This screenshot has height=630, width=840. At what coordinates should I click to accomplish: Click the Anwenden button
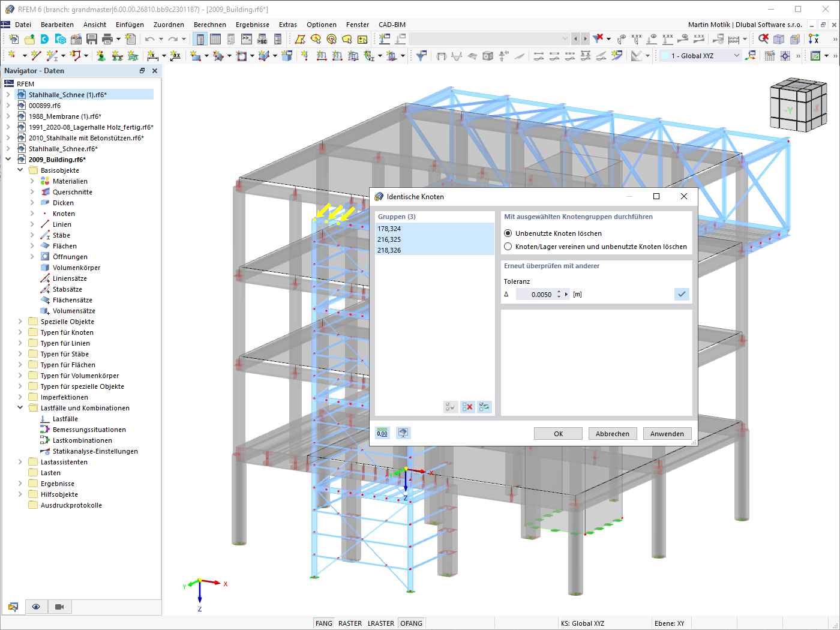(667, 433)
